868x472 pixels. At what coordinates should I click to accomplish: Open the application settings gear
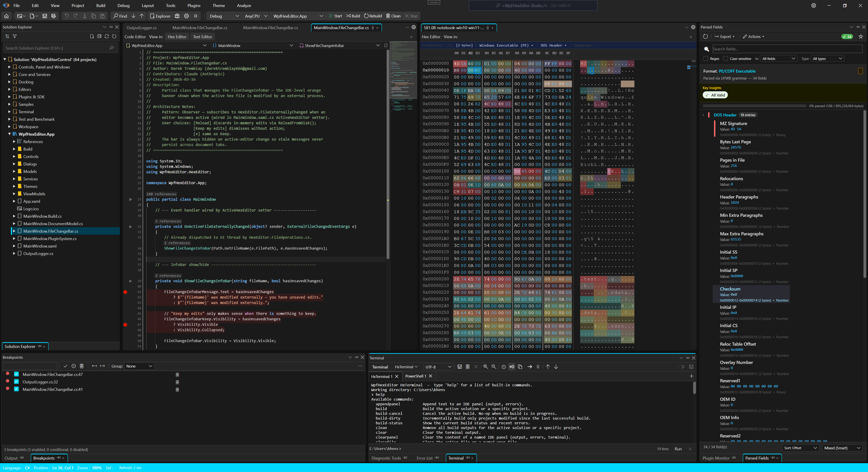[x=814, y=5]
